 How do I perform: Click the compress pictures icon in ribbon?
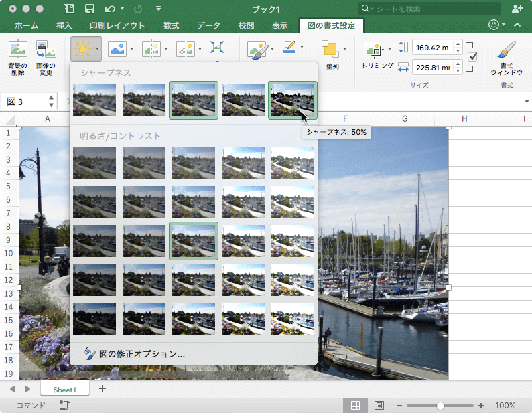click(217, 46)
